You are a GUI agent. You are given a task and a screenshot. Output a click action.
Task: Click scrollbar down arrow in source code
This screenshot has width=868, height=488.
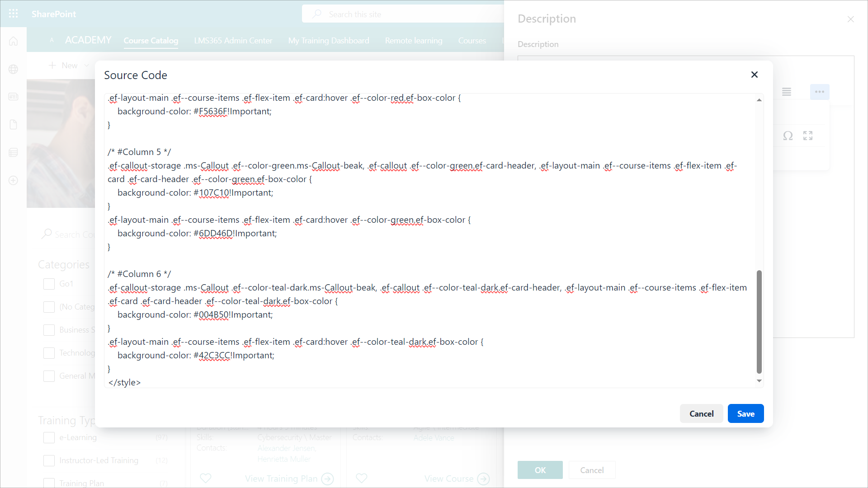759,381
